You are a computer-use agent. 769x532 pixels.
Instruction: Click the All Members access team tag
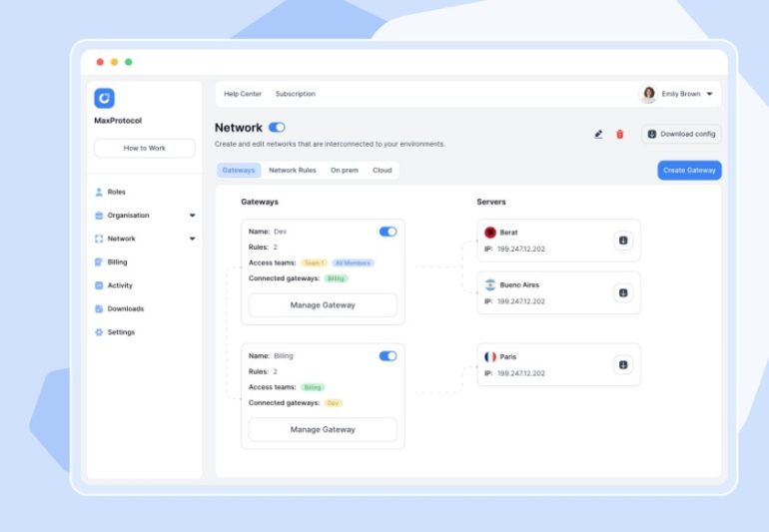coord(353,263)
